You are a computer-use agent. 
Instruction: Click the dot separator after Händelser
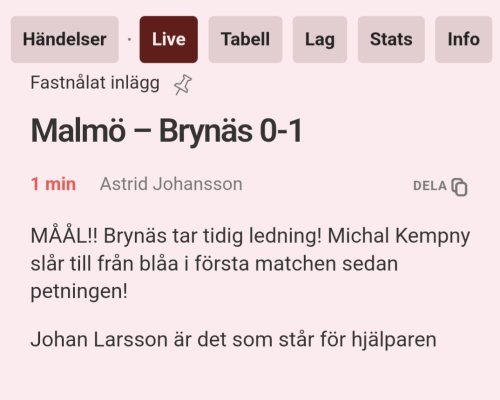click(x=129, y=40)
